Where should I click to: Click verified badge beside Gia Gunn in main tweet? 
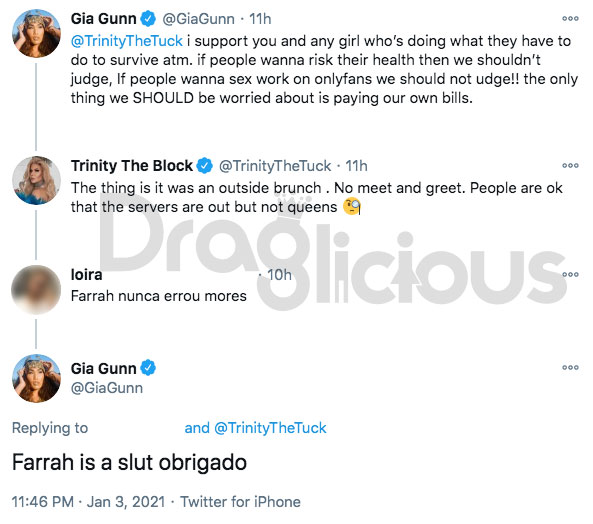pyautogui.click(x=148, y=368)
